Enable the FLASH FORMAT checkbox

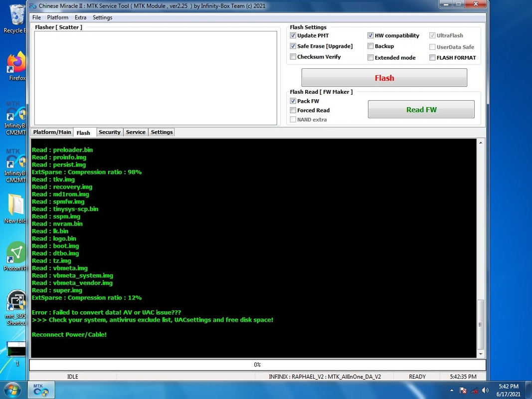[432, 57]
